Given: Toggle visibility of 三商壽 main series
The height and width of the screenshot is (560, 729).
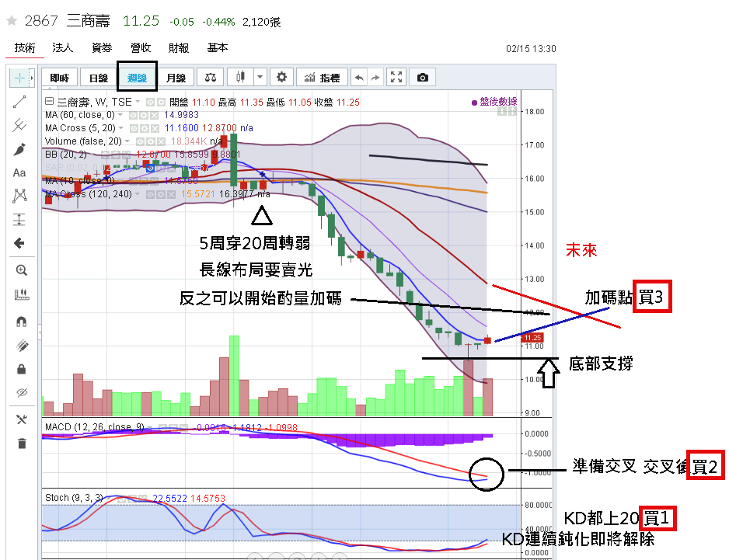Looking at the screenshot, I should [x=150, y=102].
